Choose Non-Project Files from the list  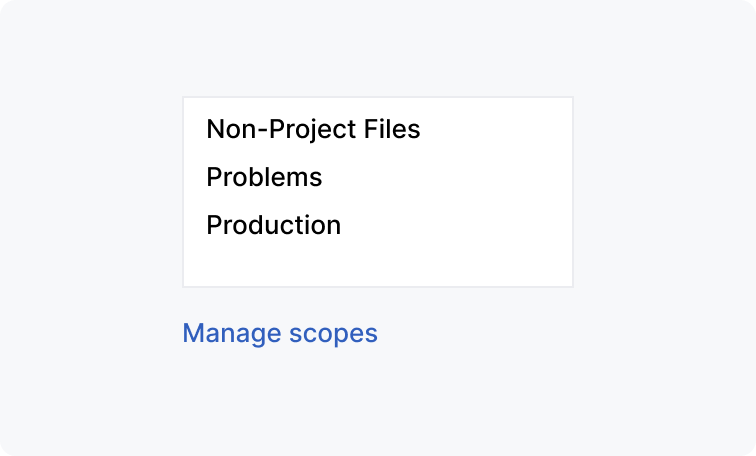click(313, 129)
